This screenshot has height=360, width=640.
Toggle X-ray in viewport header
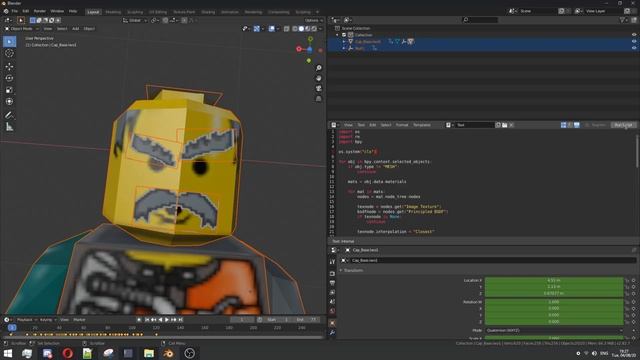coord(287,29)
